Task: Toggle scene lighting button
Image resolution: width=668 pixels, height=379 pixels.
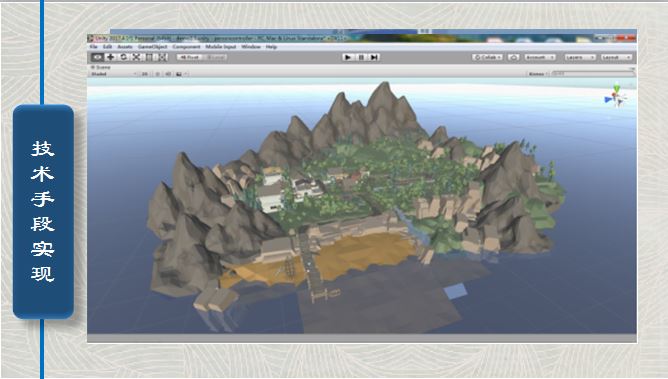Action: coord(157,74)
